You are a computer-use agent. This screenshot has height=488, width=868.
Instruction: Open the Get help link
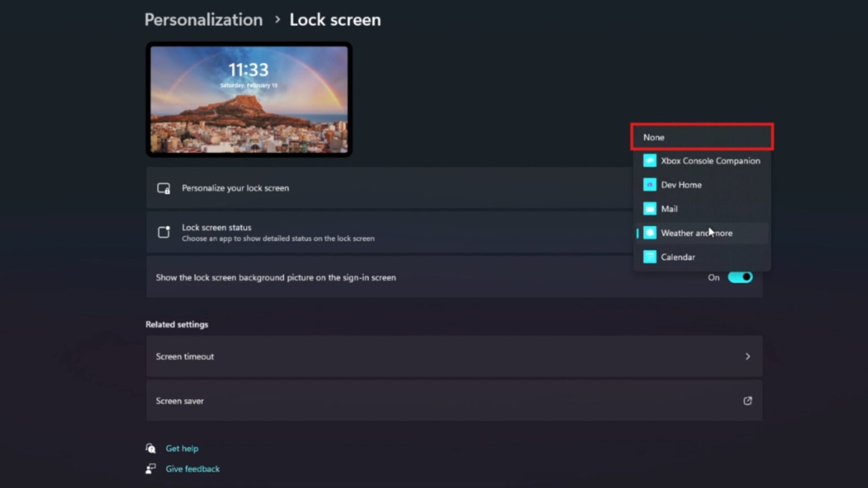pos(182,448)
